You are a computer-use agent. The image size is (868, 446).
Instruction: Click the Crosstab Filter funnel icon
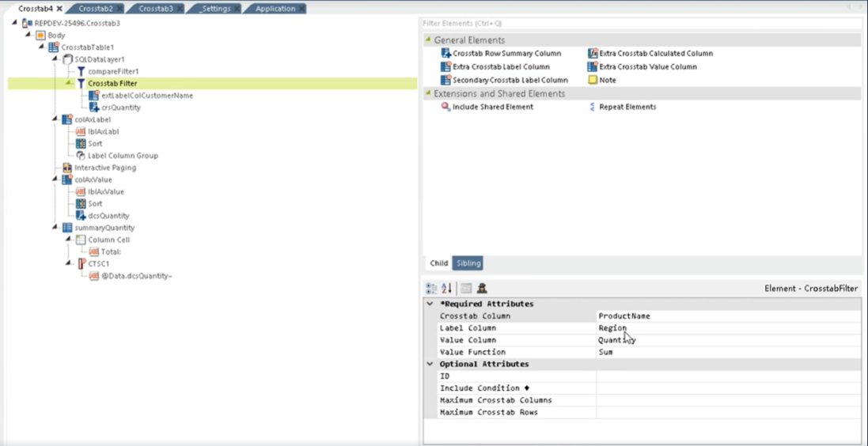(81, 84)
